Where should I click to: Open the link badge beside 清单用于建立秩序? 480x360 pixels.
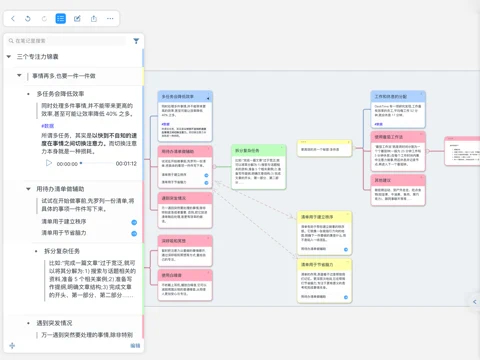pyautogui.click(x=134, y=222)
